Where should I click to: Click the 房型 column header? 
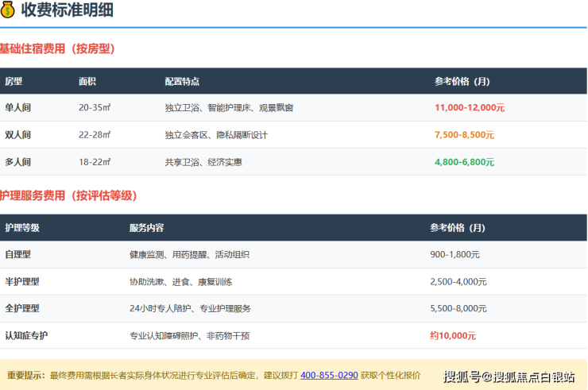point(14,82)
